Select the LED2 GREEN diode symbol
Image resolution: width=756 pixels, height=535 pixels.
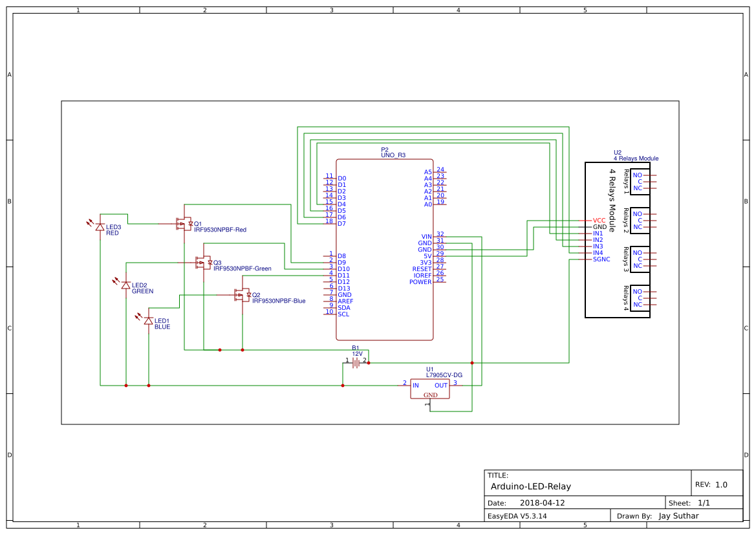point(126,285)
